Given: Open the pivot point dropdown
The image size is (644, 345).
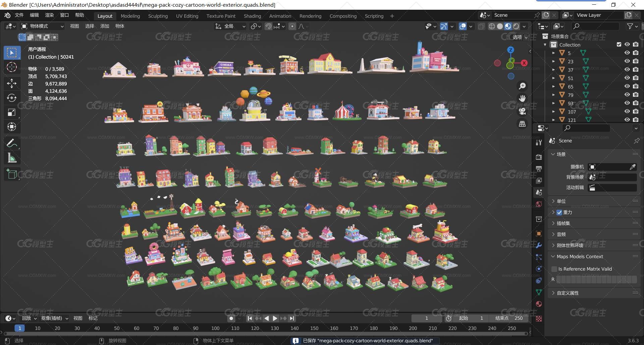Looking at the screenshot, I should click(256, 26).
